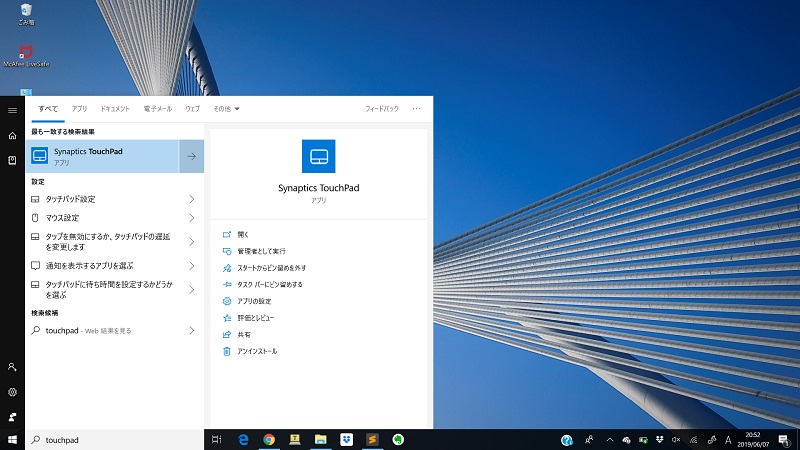Open the Action Center notification icon

(x=784, y=440)
